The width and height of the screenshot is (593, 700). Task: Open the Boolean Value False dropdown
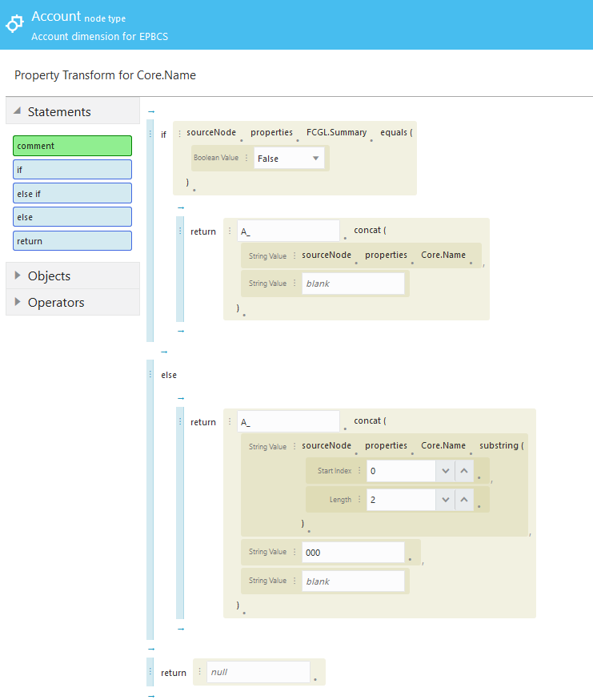290,159
